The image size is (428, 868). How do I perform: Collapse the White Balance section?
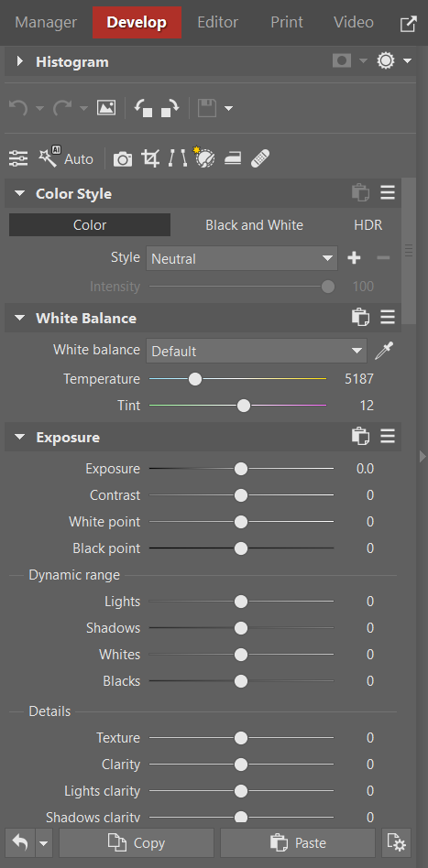pyautogui.click(x=20, y=318)
